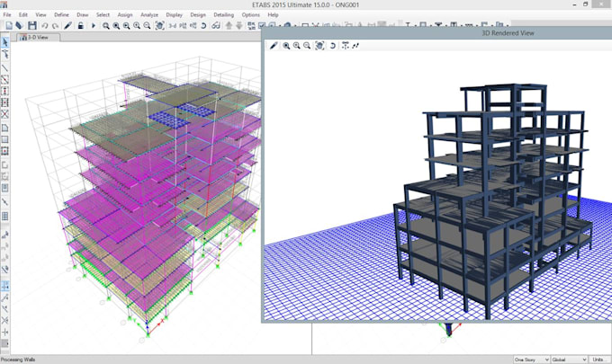Open the Design menu
The width and height of the screenshot is (612, 364).
pos(197,15)
